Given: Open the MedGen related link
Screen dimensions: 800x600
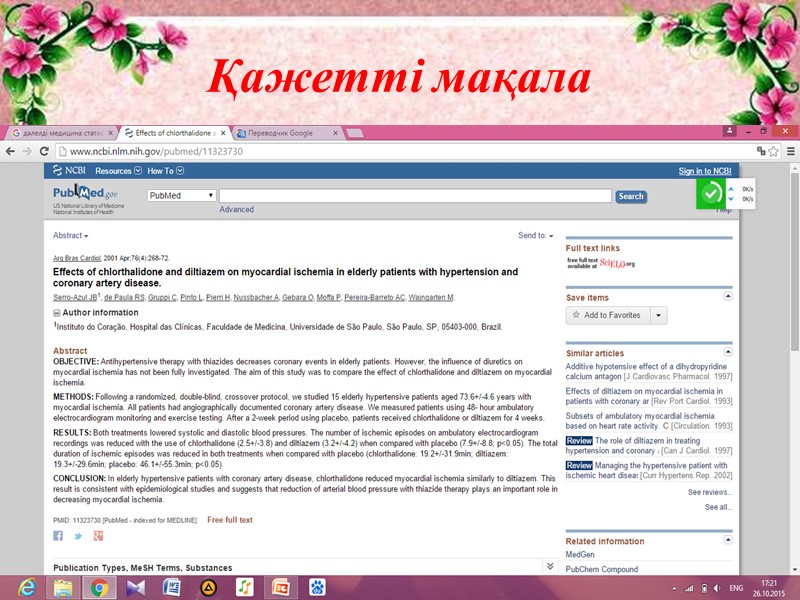Looking at the screenshot, I should [580, 555].
